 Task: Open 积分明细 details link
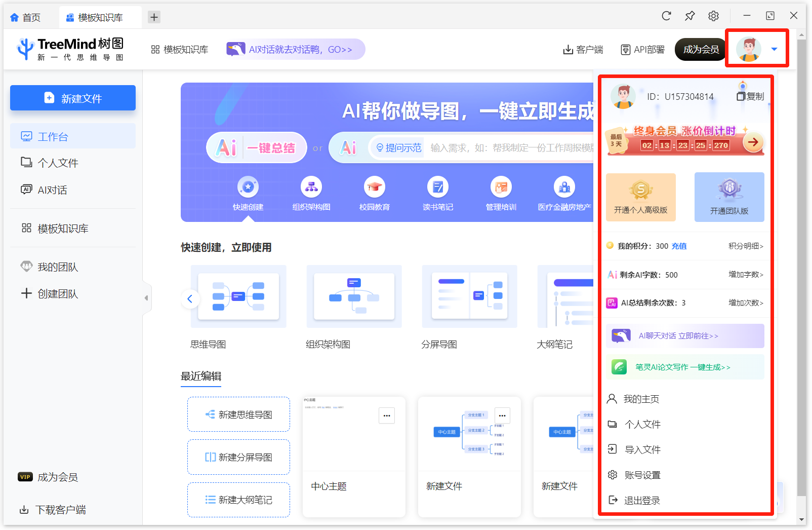tap(746, 246)
